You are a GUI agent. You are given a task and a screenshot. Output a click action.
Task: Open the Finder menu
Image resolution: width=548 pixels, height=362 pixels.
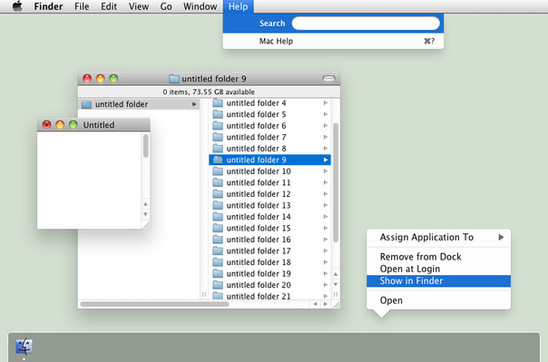click(48, 6)
